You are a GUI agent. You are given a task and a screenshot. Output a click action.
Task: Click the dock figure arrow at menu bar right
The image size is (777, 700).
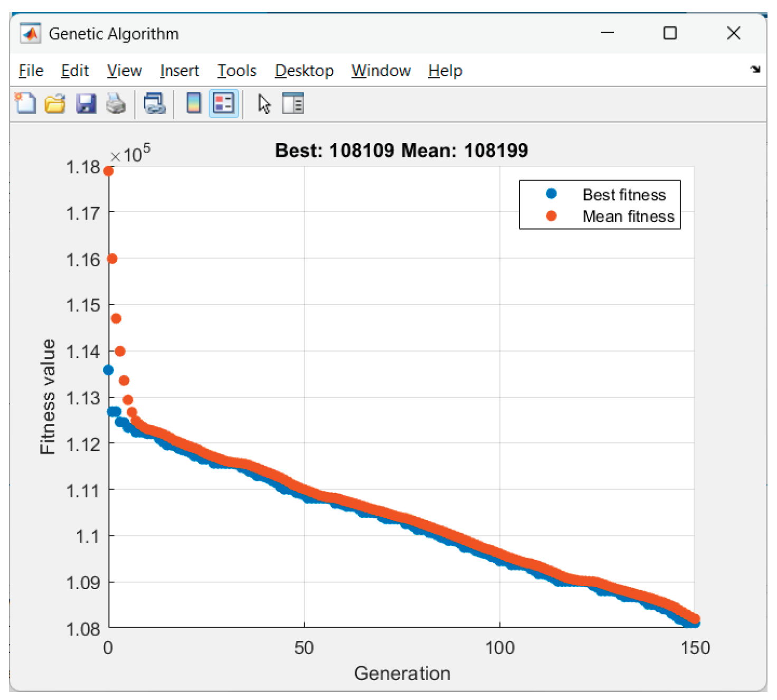(x=755, y=69)
